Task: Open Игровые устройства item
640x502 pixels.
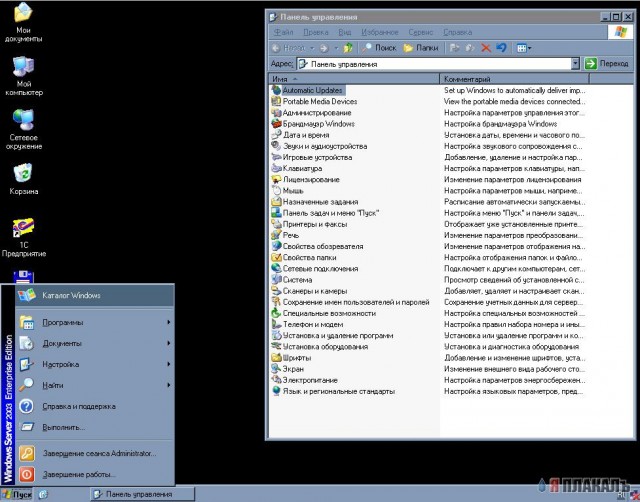Action: [x=312, y=157]
